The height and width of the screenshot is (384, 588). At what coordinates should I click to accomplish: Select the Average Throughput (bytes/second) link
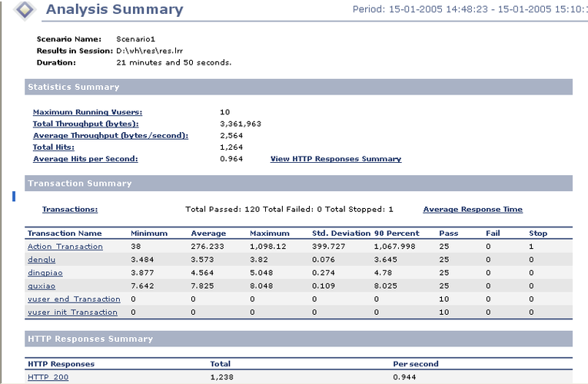110,135
